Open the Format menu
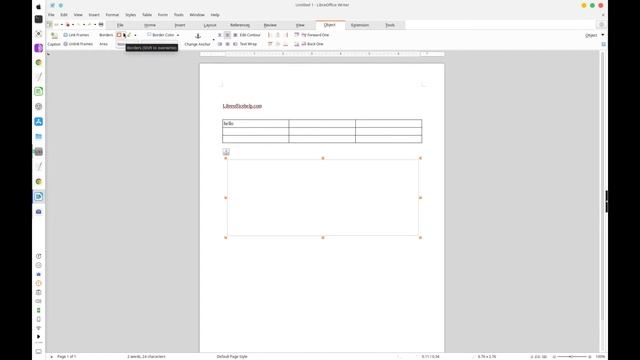This screenshot has width=640, height=360. point(112,15)
